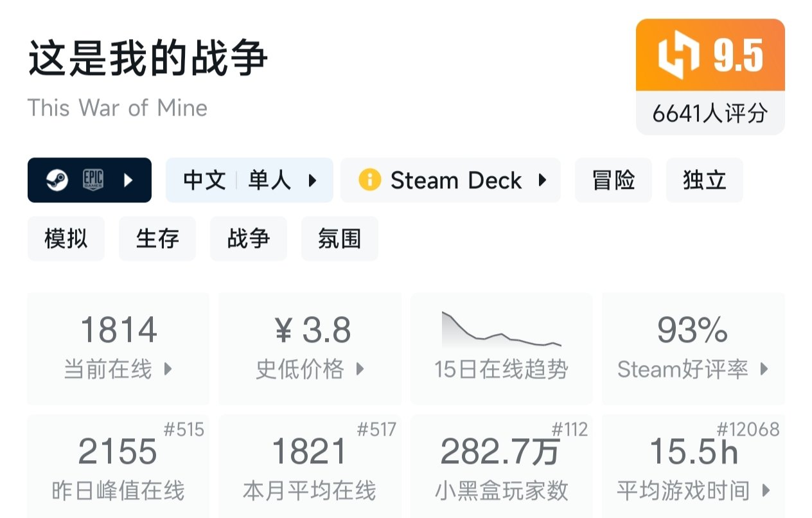Screen dimensions: 812x518
Task: Select the 战争 genre tag
Action: [249, 238]
